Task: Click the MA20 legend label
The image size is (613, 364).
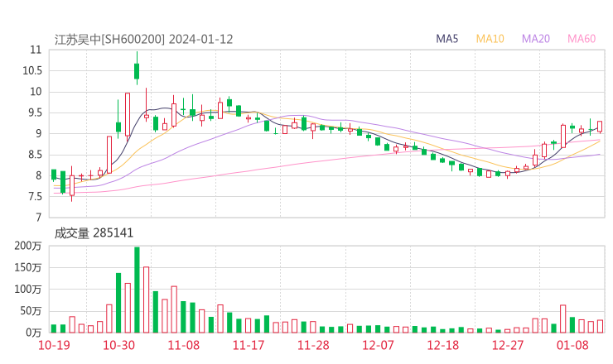Action: pos(536,39)
